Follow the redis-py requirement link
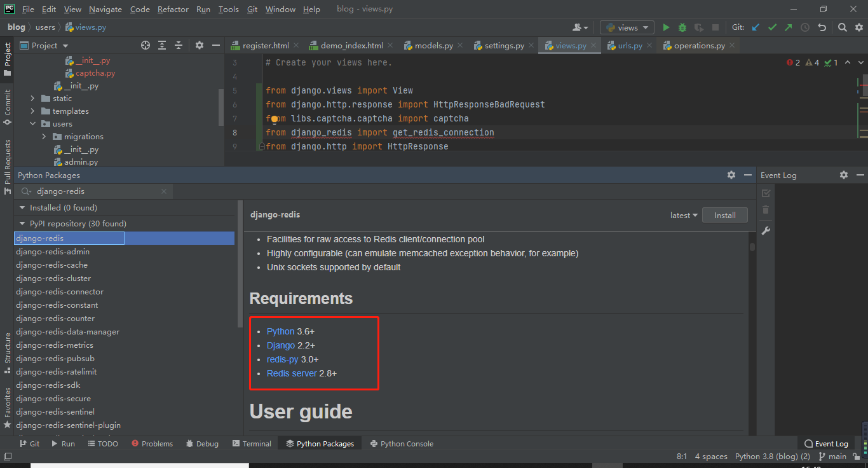The height and width of the screenshot is (468, 868). pos(283,359)
